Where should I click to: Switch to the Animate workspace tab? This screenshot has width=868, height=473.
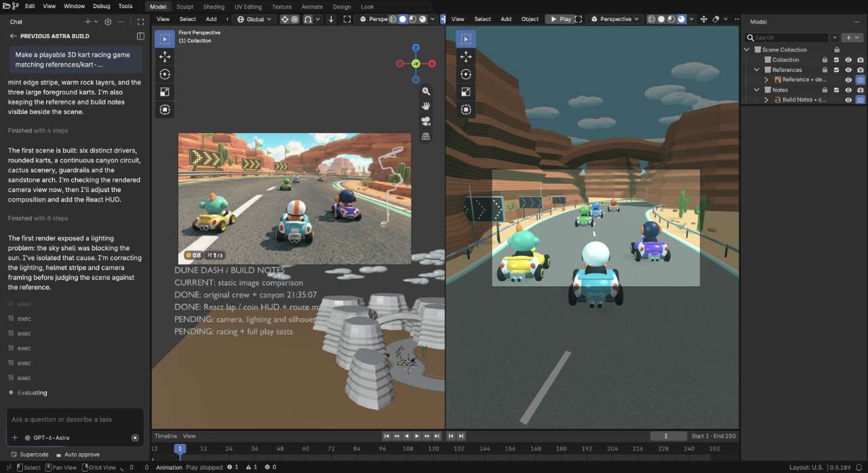[312, 6]
